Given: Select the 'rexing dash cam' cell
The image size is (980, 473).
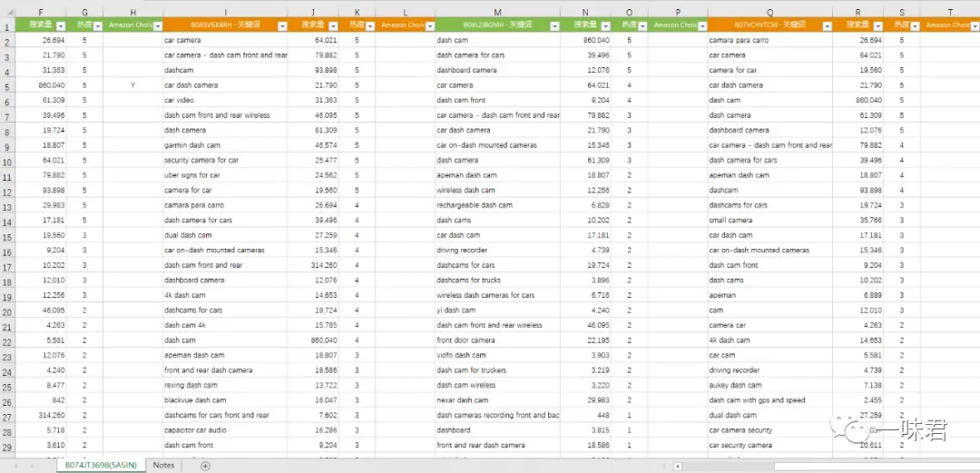Looking at the screenshot, I should point(225,386).
